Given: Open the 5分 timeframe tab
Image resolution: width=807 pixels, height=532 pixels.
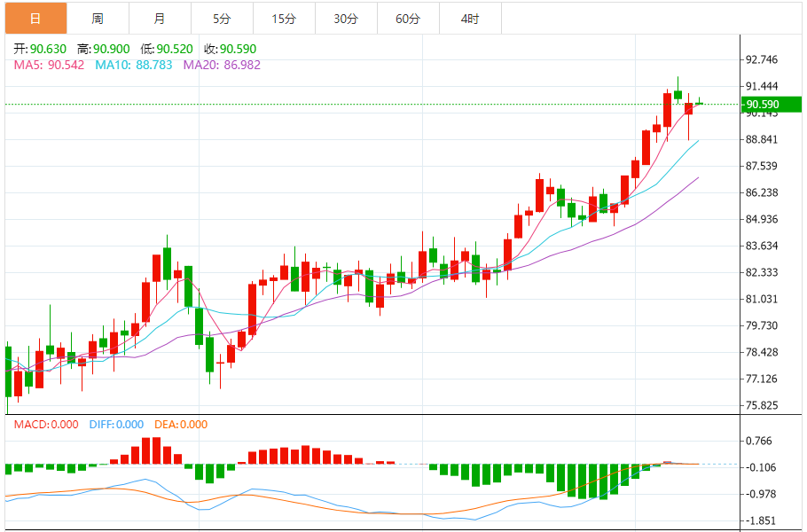Looking at the screenshot, I should tap(222, 19).
